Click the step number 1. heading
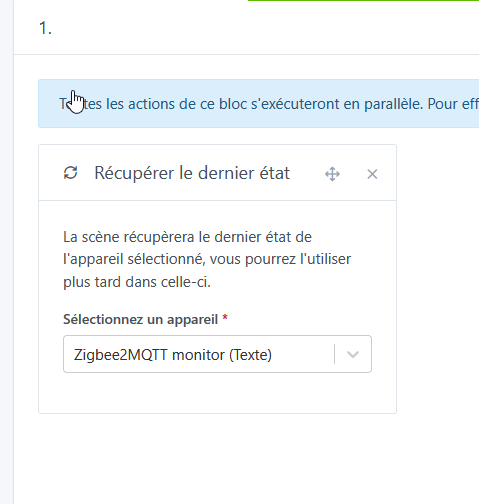The height and width of the screenshot is (504, 479). tap(45, 28)
